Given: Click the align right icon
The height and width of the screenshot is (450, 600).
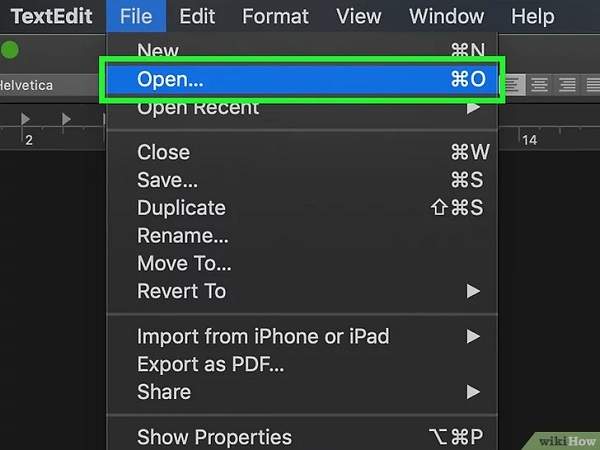Looking at the screenshot, I should point(566,85).
